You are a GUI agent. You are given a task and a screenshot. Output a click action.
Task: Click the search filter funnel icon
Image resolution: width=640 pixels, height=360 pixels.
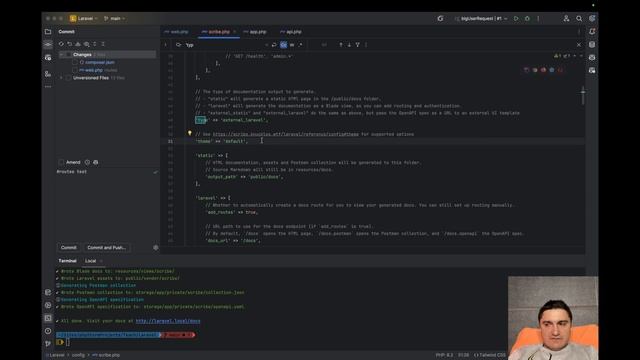tap(358, 45)
